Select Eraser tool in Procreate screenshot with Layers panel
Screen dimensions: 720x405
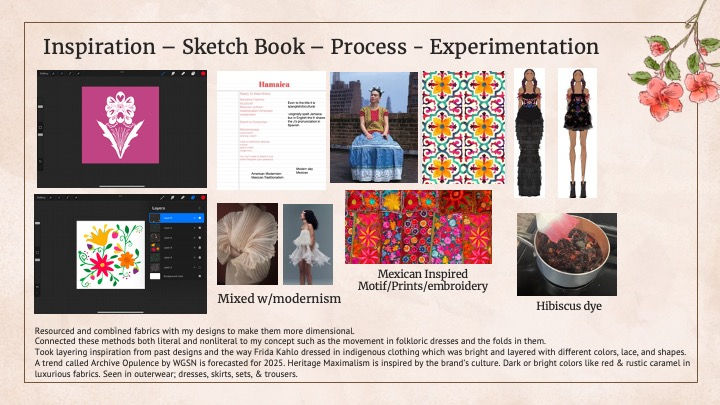[182, 197]
